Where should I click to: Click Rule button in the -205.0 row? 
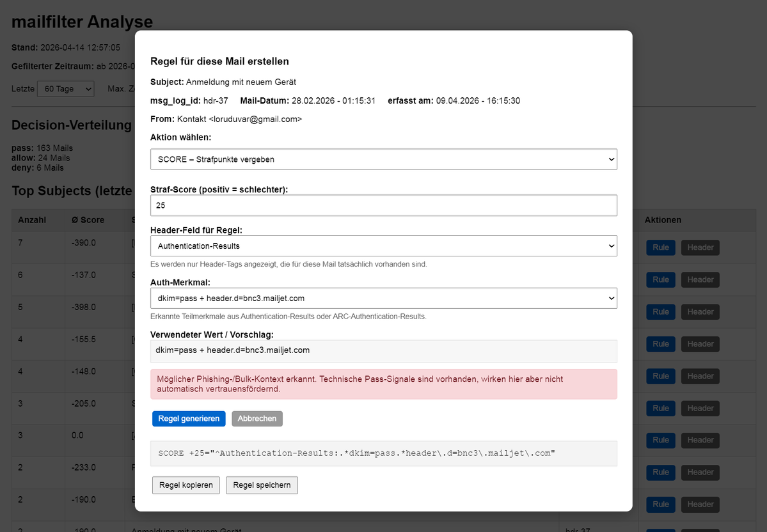click(x=661, y=409)
